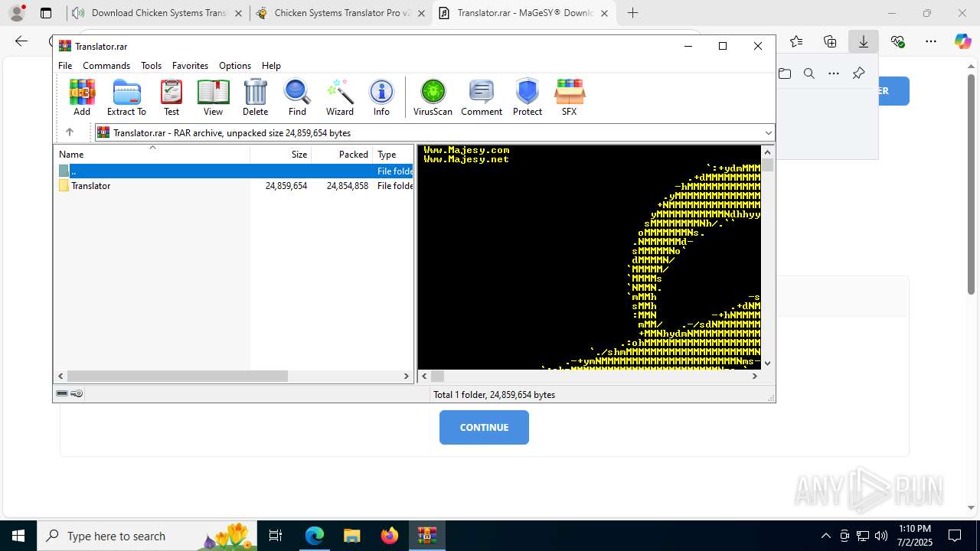
Task: Click the Protect archive icon
Action: (x=528, y=97)
